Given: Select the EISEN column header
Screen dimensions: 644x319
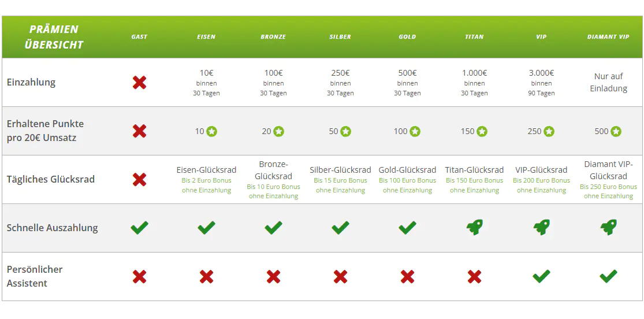Looking at the screenshot, I should (x=206, y=37).
